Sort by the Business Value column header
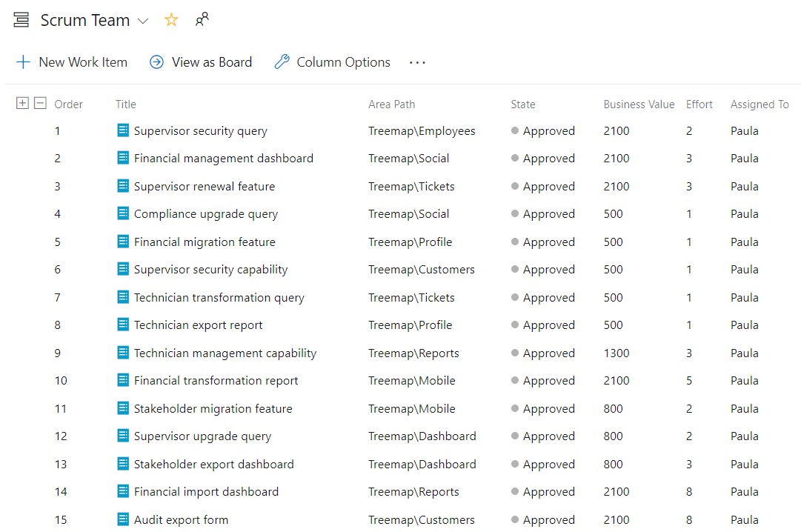 tap(638, 104)
